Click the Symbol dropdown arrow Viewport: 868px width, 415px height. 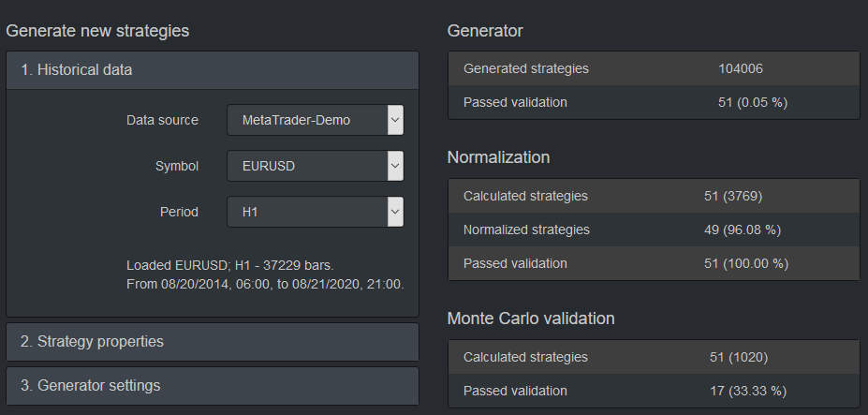click(395, 166)
